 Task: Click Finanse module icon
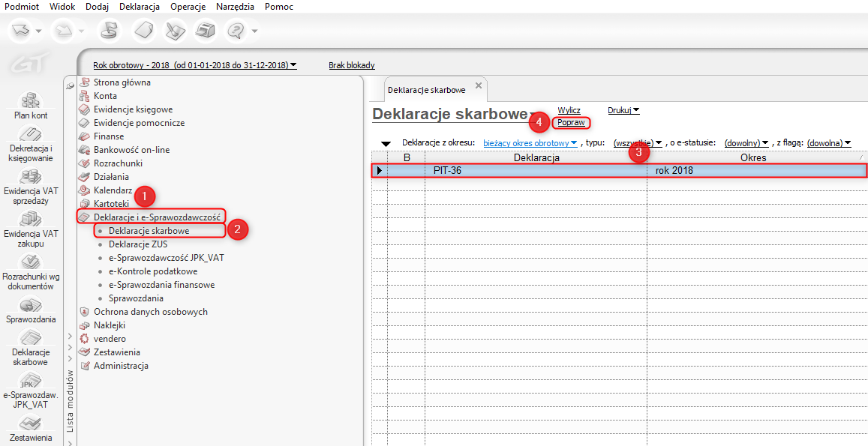point(84,136)
